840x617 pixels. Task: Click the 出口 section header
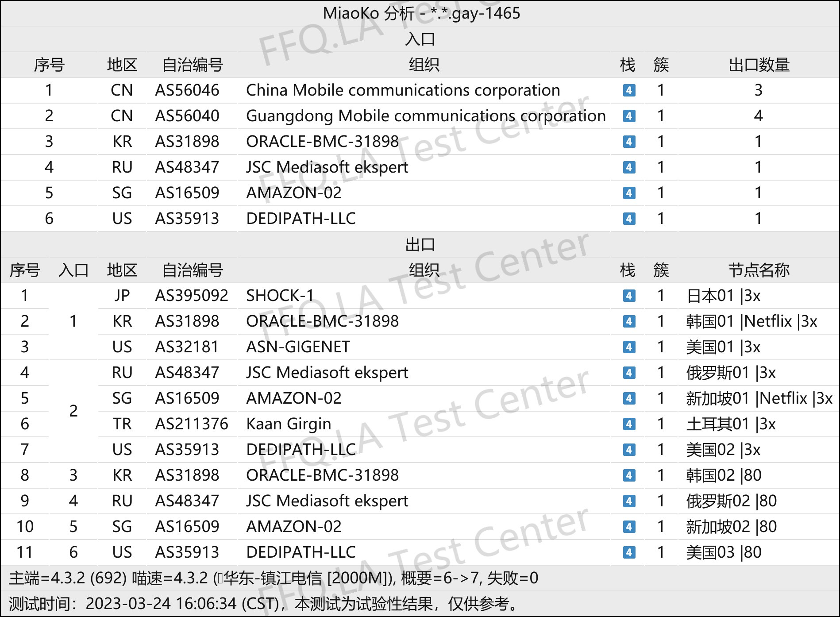pyautogui.click(x=420, y=244)
